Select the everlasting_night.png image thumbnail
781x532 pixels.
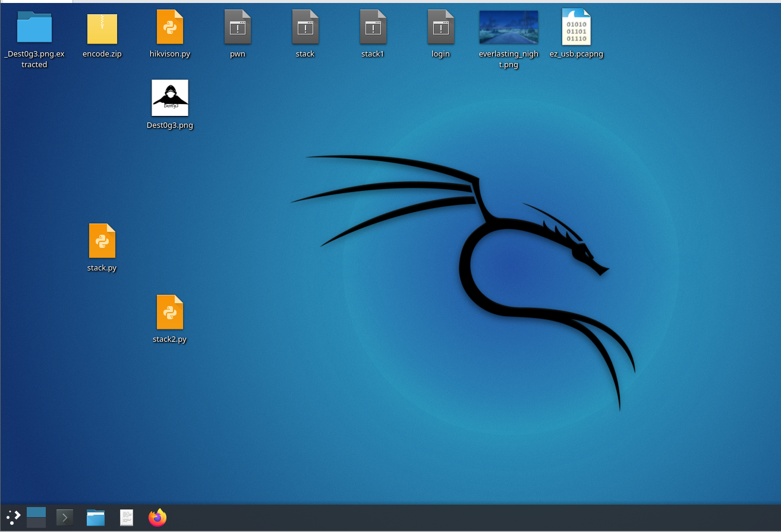(x=509, y=27)
